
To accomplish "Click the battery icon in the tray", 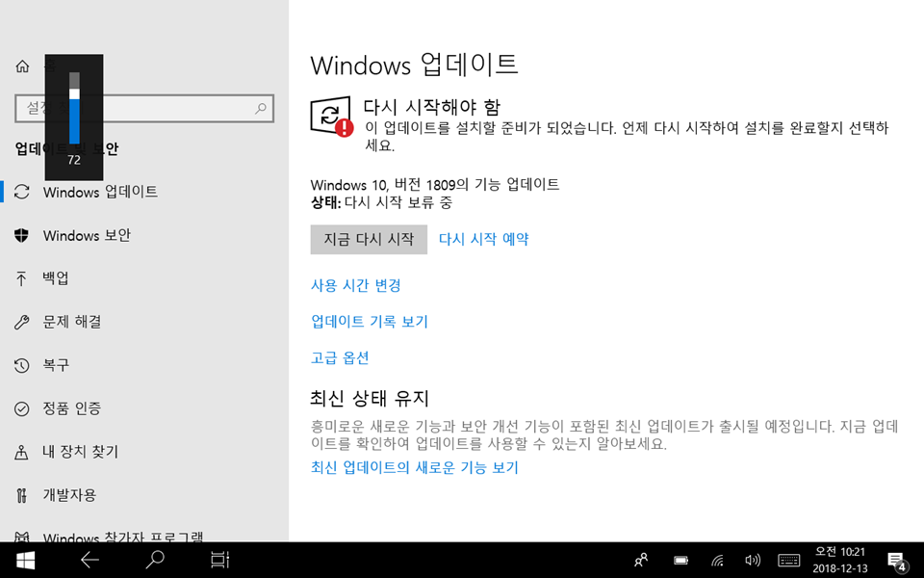I will 680,561.
